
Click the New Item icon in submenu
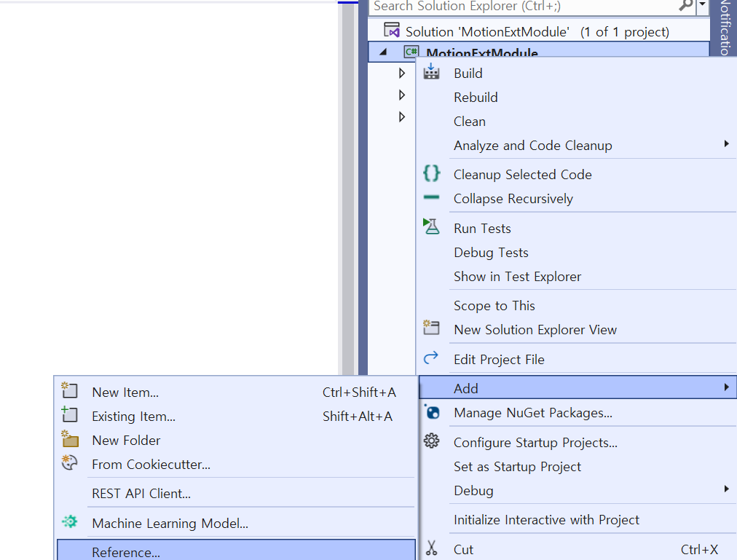tap(70, 390)
